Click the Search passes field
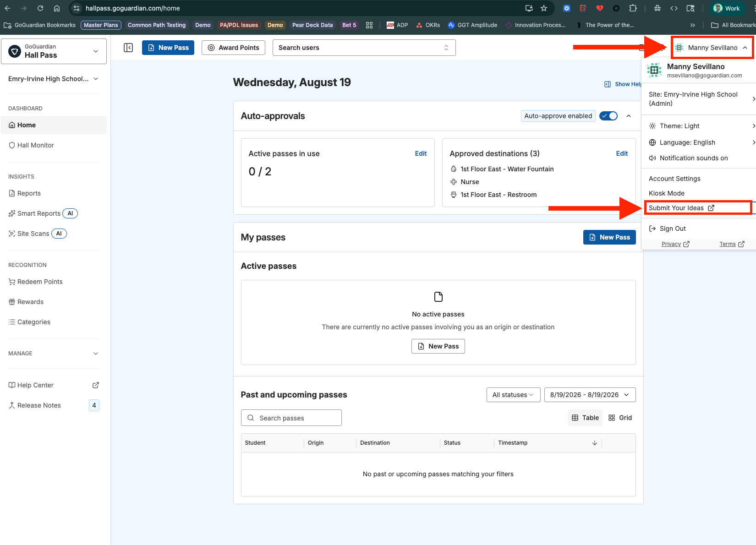This screenshot has width=756, height=545. (291, 418)
